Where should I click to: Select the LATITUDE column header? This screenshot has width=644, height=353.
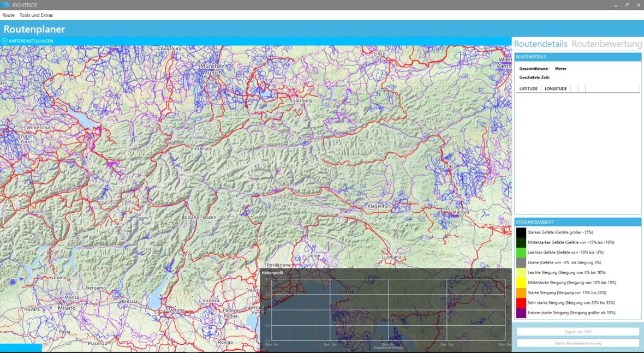click(x=528, y=89)
